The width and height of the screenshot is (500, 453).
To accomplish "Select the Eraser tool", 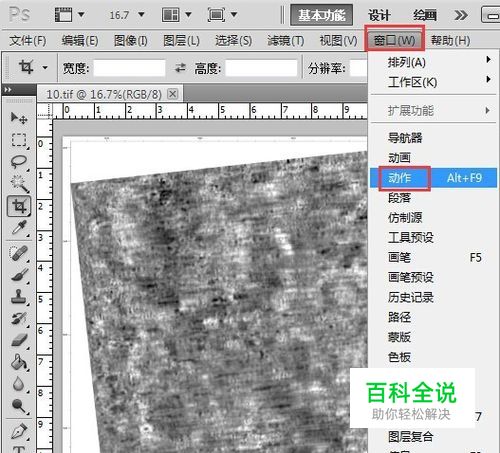I will click(19, 340).
